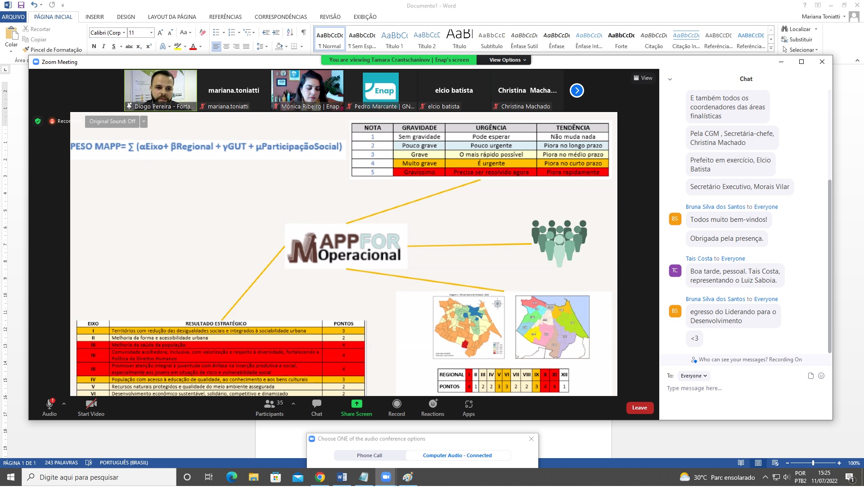The height and width of the screenshot is (504, 864).
Task: Click the Computer Audio Connected button
Action: tap(457, 455)
